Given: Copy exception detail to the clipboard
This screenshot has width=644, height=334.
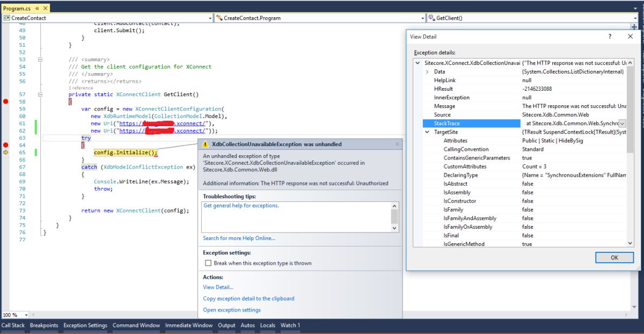Looking at the screenshot, I should (x=248, y=299).
